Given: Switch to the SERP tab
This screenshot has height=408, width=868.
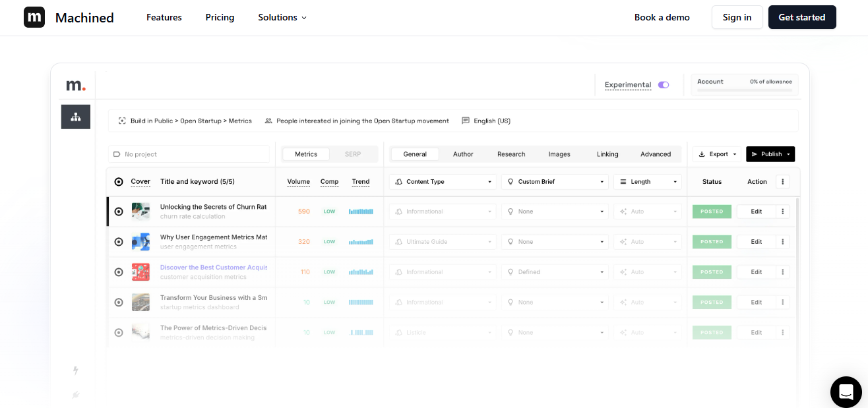Looking at the screenshot, I should (353, 154).
